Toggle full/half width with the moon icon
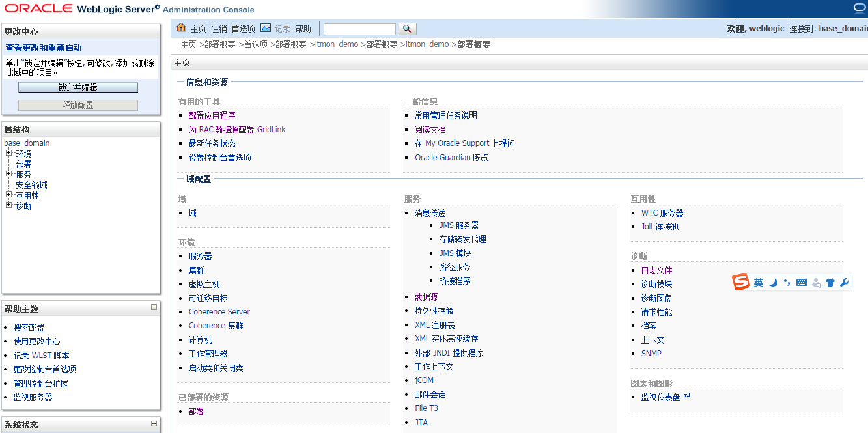868x433 pixels. [x=773, y=283]
